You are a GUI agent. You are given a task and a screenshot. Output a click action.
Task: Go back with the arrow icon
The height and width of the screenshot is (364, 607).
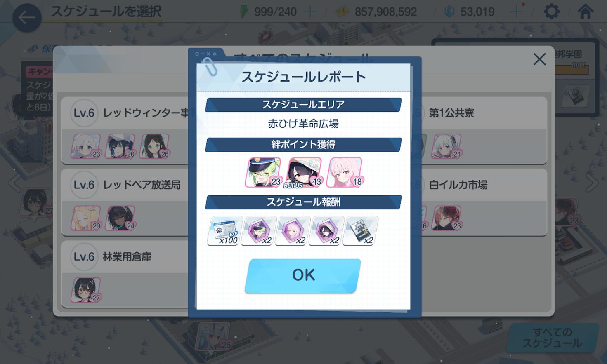pos(27,18)
